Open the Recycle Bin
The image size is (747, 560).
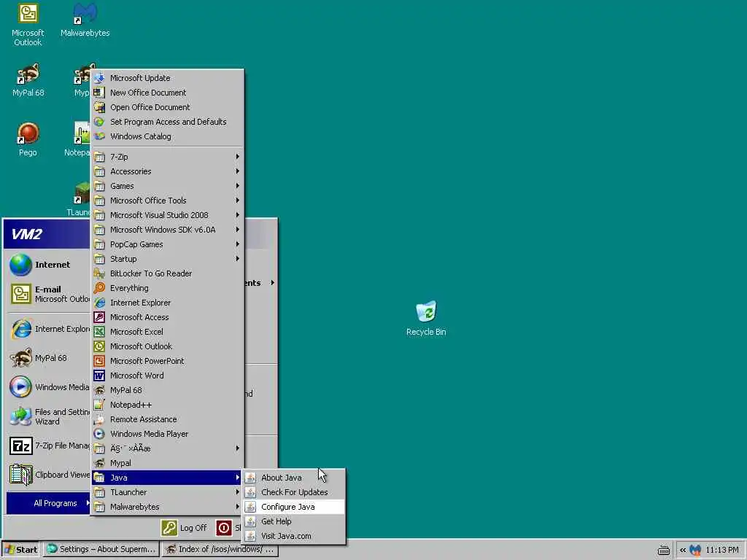click(426, 318)
